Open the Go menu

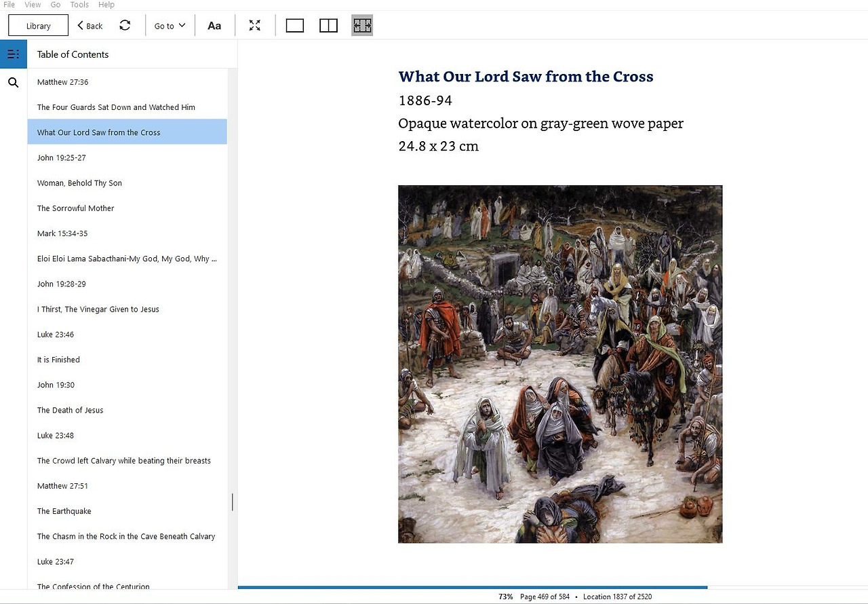[x=56, y=5]
